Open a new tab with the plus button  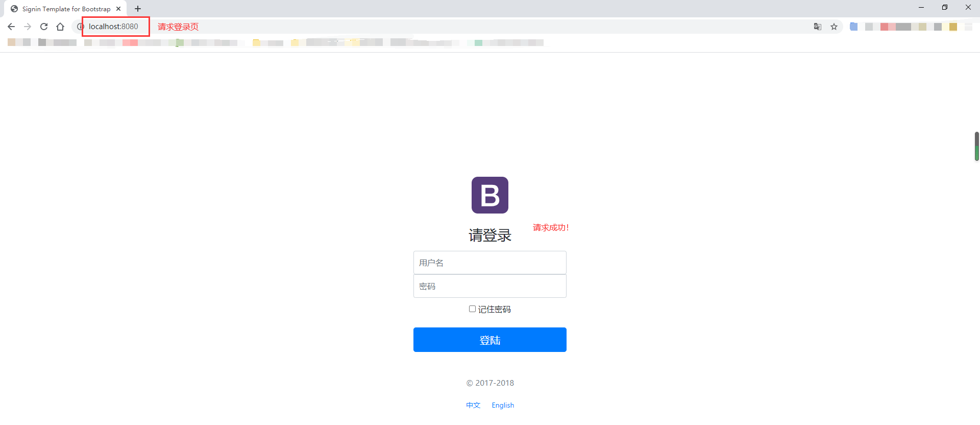tap(138, 9)
